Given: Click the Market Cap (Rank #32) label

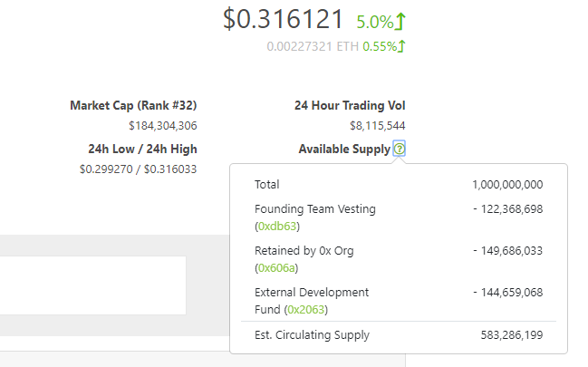Looking at the screenshot, I should coord(133,106).
